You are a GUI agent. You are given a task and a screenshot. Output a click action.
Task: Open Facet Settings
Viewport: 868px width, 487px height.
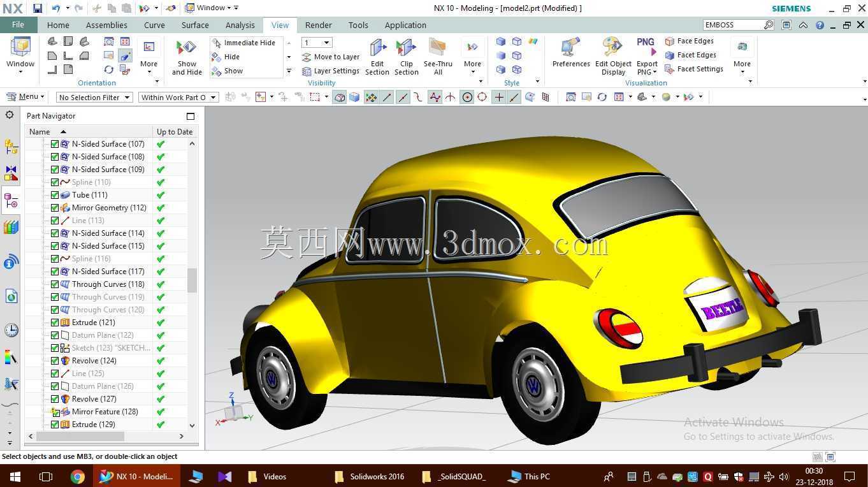pyautogui.click(x=693, y=69)
